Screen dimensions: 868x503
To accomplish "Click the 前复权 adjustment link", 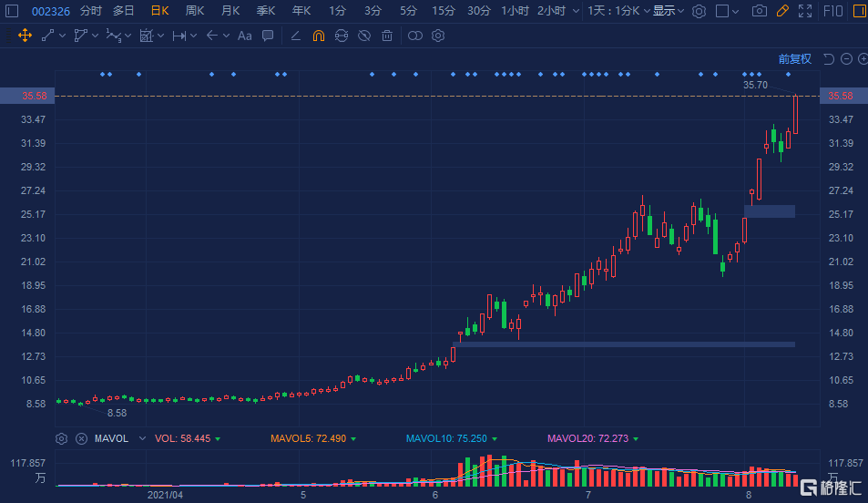I will (x=794, y=59).
